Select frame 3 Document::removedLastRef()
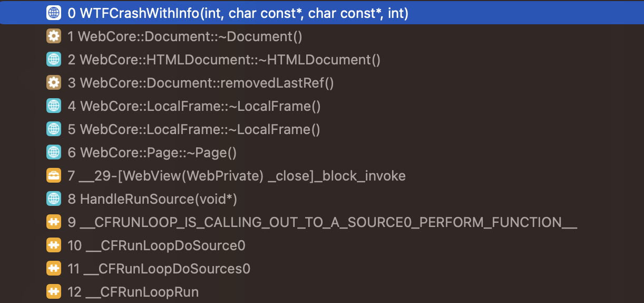The height and width of the screenshot is (303, 644). pyautogui.click(x=201, y=83)
